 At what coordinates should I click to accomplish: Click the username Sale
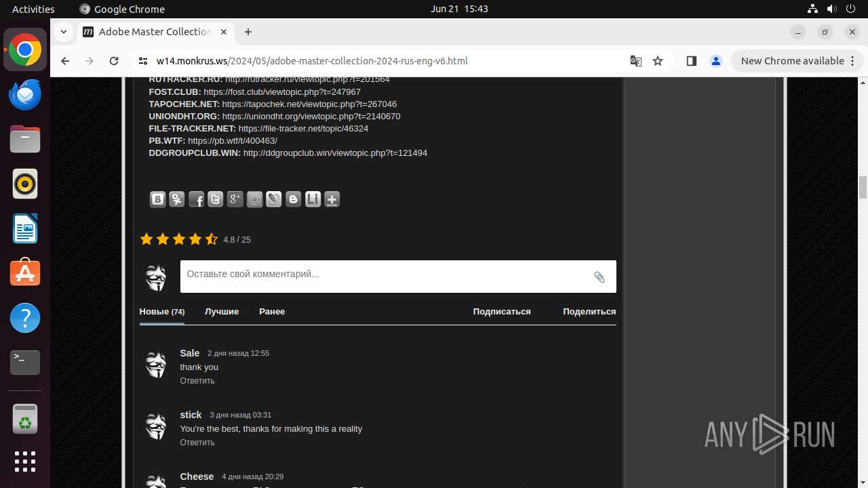point(190,353)
